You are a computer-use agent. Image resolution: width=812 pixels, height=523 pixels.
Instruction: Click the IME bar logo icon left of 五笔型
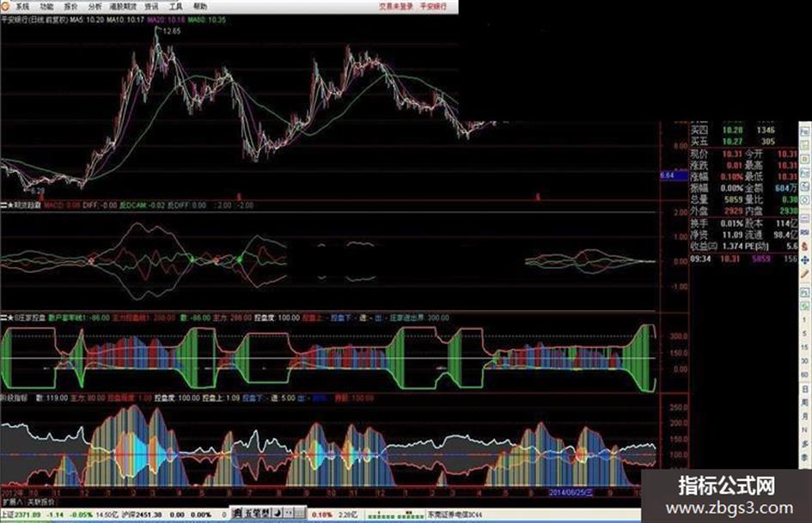pyautogui.click(x=237, y=514)
